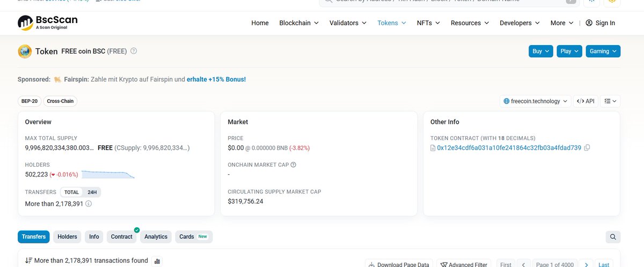Click the 'erhalte +15% Bonus!' link
This screenshot has width=644, height=267.
(216, 79)
